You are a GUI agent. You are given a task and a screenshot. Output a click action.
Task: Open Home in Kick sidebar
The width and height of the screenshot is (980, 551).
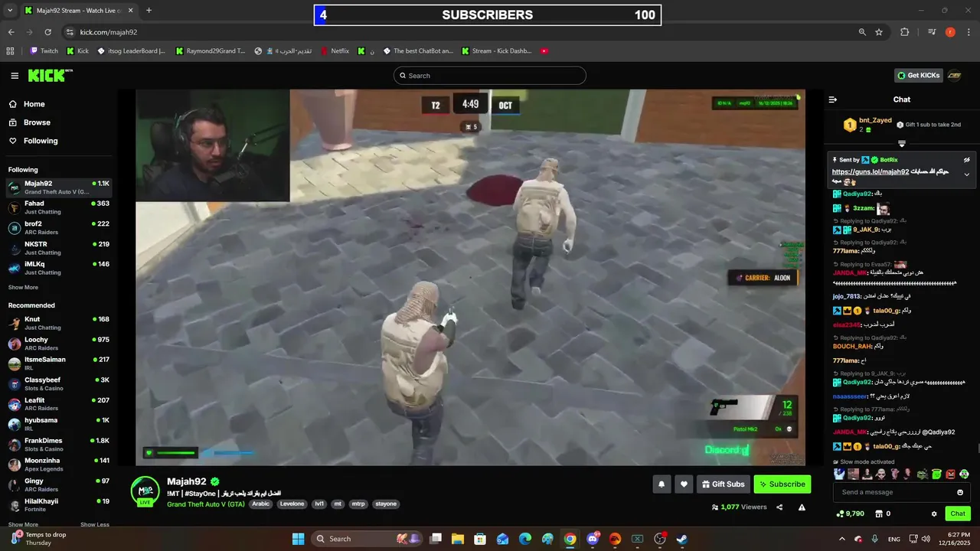pyautogui.click(x=27, y=104)
